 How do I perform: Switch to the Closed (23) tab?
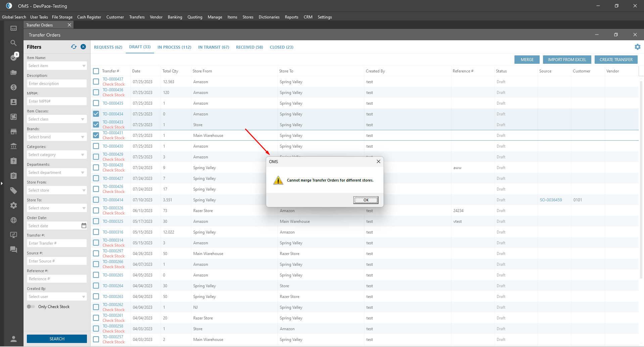point(282,47)
